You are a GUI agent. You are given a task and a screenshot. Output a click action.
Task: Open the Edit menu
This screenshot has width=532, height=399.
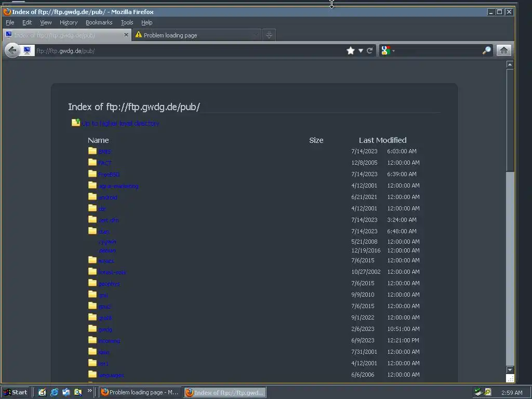pos(27,22)
